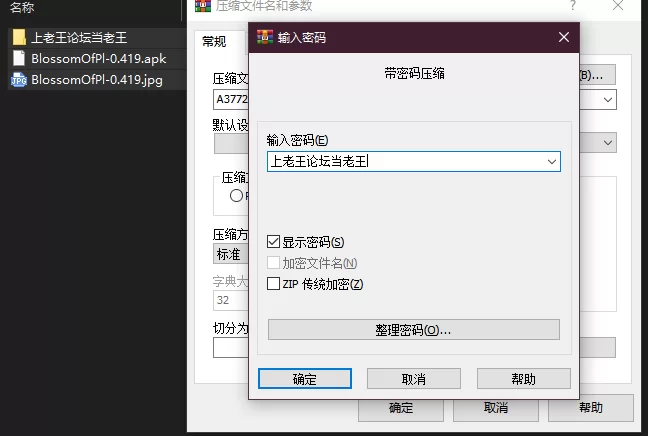Select the 上老王论坛当老王 folder name
This screenshot has height=436, width=648.
[x=79, y=38]
